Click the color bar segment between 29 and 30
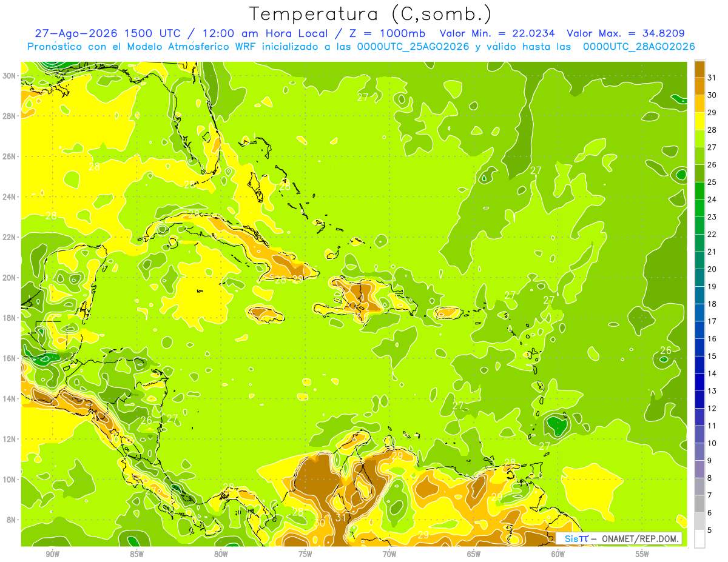The height and width of the screenshot is (562, 728). [699, 104]
